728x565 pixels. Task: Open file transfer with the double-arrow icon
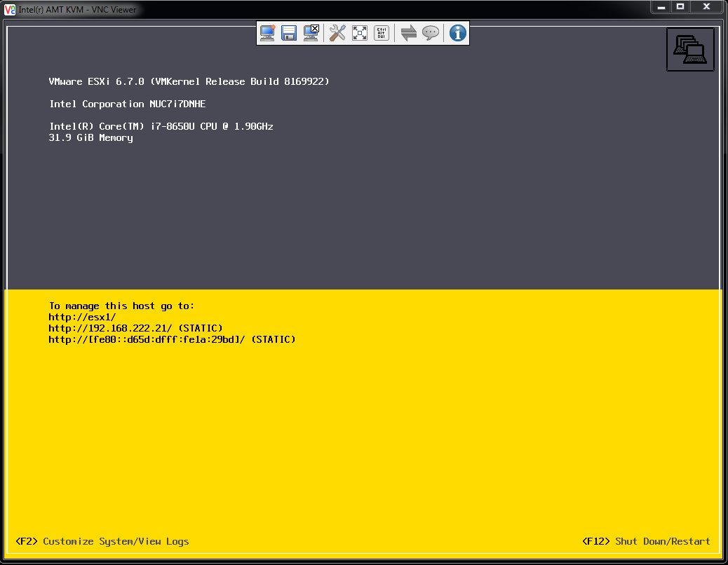point(409,33)
